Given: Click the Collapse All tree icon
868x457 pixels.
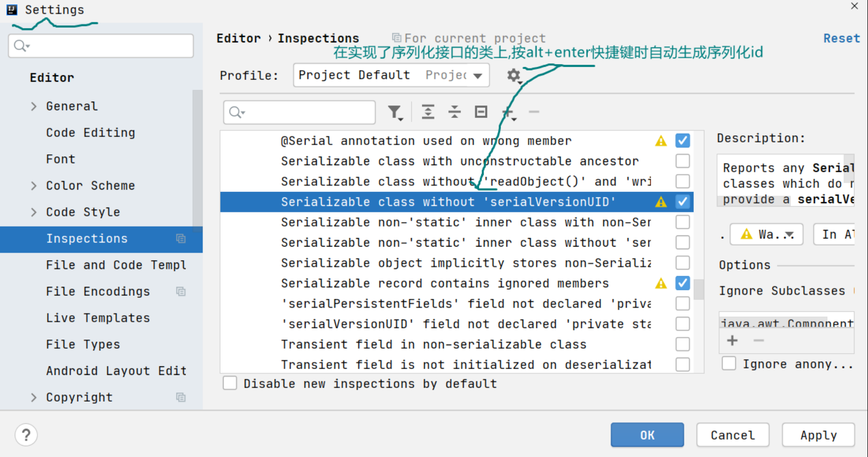Looking at the screenshot, I should 455,112.
